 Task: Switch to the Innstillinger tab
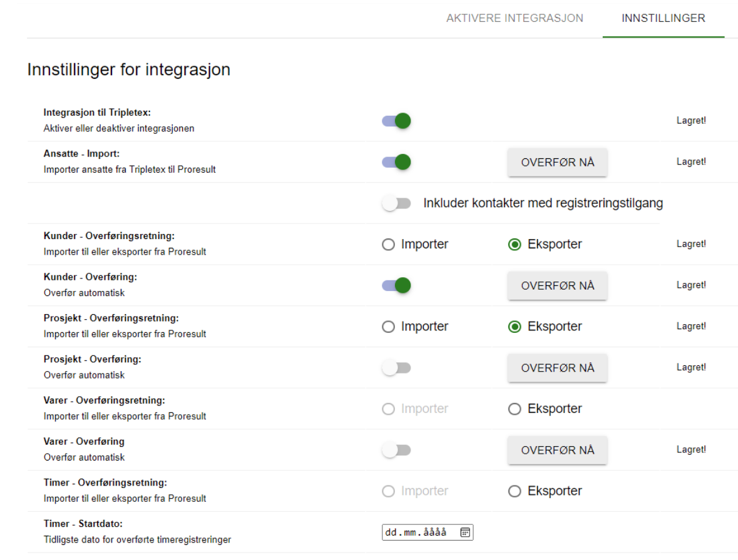point(663,18)
